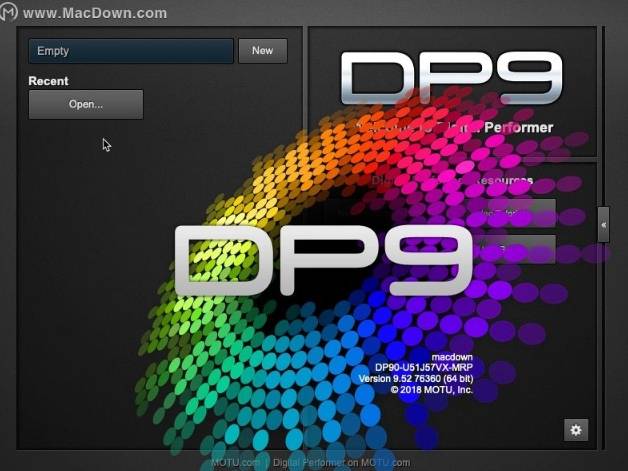Click the macdown registered name
Screen dimensions: 628x471
pyautogui.click(x=452, y=357)
